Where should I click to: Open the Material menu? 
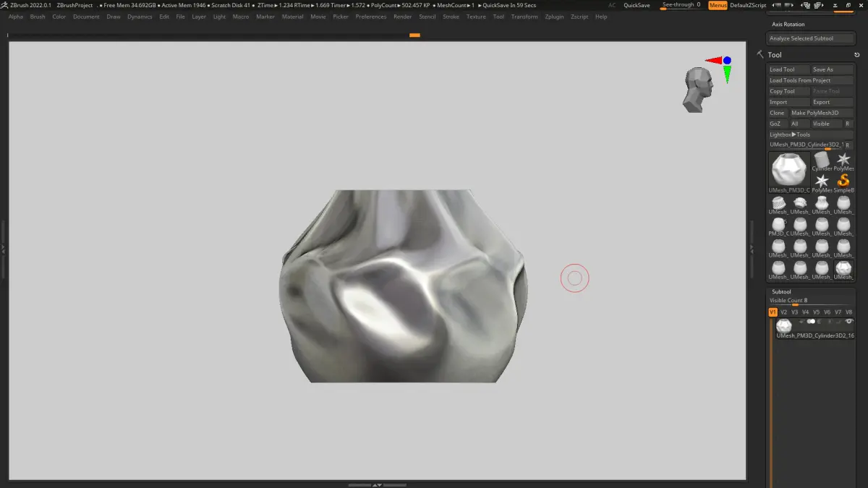pos(292,17)
